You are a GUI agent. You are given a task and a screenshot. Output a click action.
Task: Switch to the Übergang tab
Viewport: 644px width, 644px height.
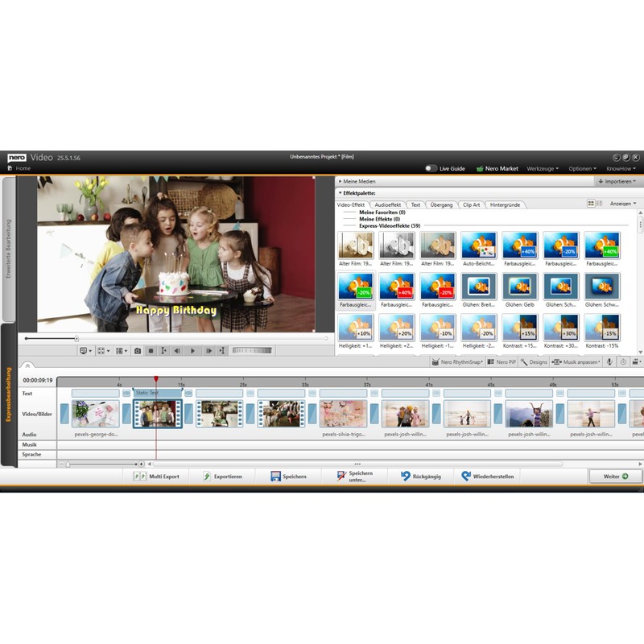tap(441, 204)
